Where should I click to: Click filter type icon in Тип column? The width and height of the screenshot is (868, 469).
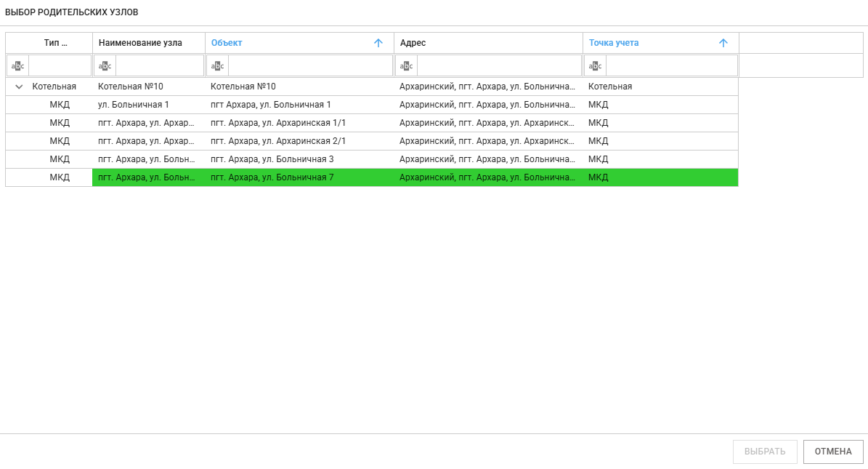(18, 66)
